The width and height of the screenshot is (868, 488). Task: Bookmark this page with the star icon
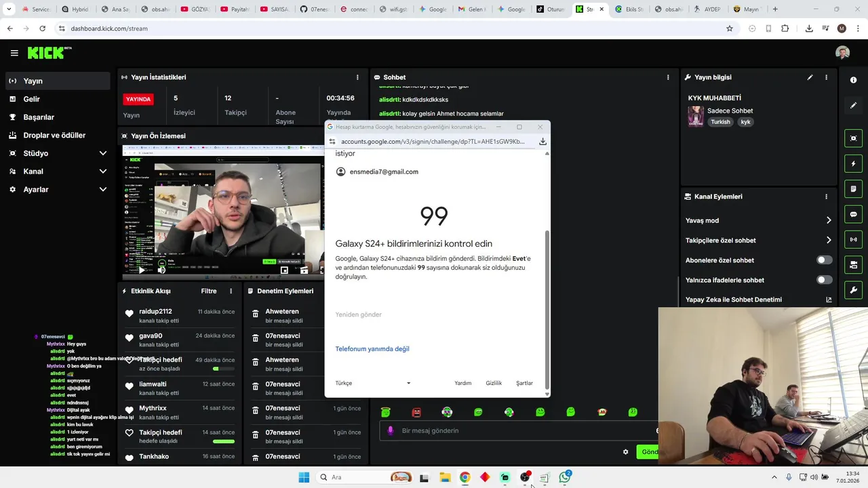click(x=730, y=28)
